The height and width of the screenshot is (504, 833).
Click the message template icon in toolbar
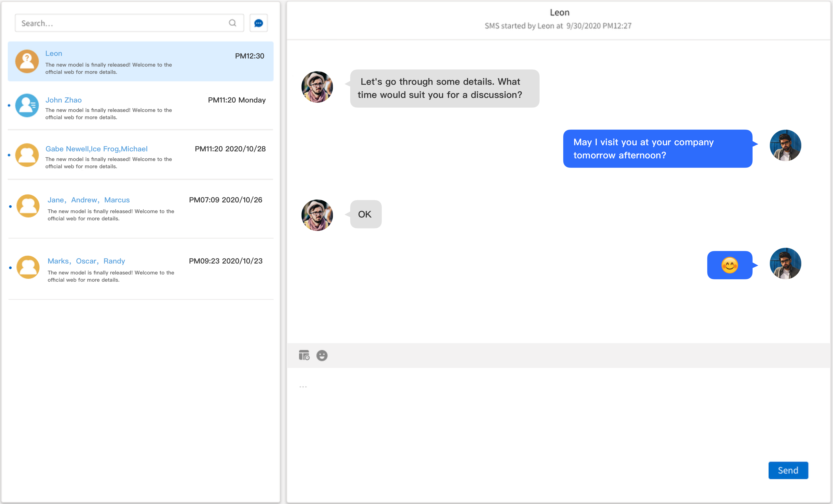[x=304, y=355]
